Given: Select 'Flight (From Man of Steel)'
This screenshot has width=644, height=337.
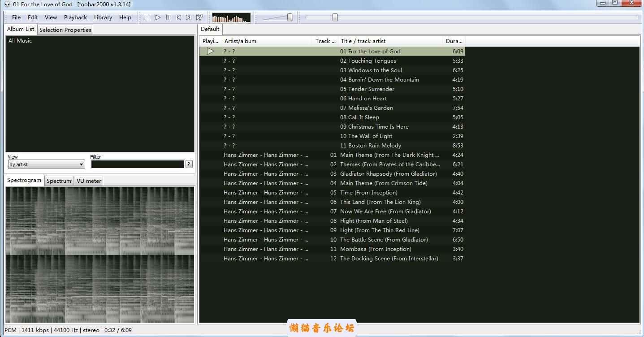Looking at the screenshot, I should point(332,220).
